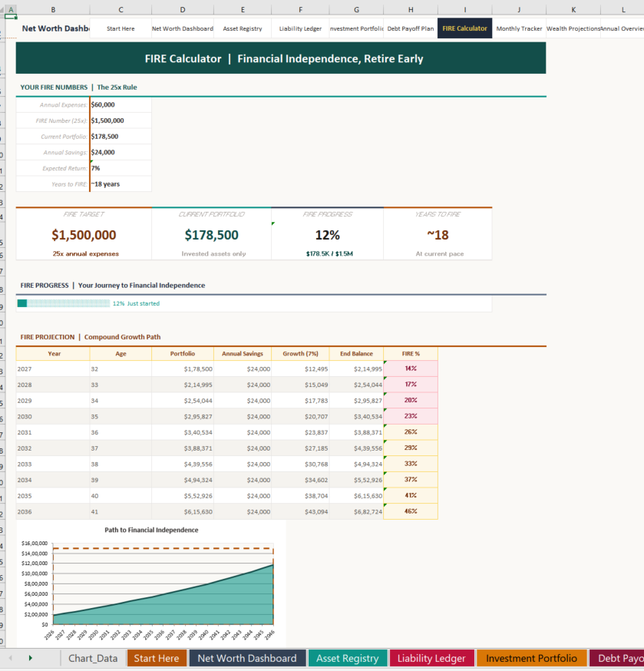This screenshot has height=671, width=644.
Task: Select column B header
Action: coord(53,9)
